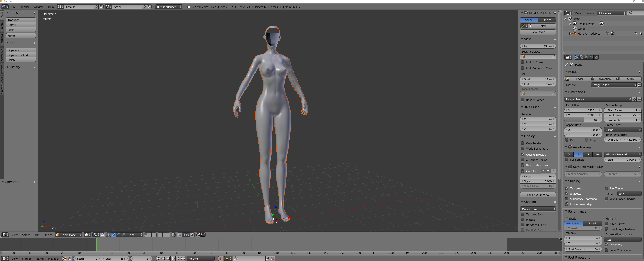Click the play animation forward button
The image size is (644, 261).
[x=173, y=259]
